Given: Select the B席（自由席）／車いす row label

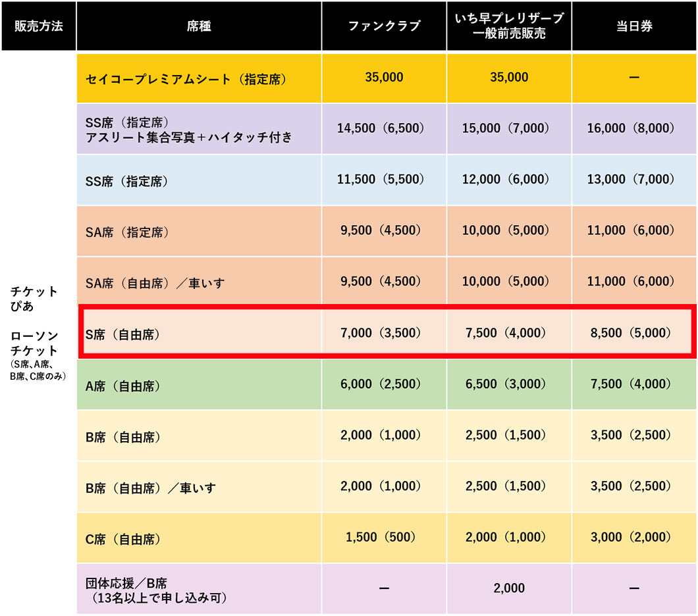Looking at the screenshot, I should [x=151, y=488].
